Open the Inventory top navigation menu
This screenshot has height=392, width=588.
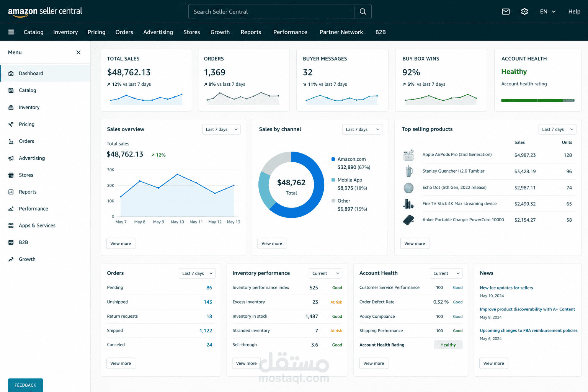[65, 32]
